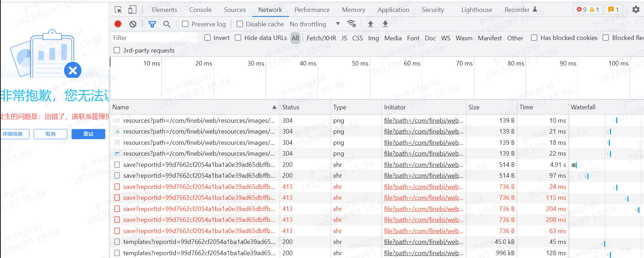Screen dimensions: 644x258
Task: Enable the Preserve log checkbox
Action: [185, 24]
